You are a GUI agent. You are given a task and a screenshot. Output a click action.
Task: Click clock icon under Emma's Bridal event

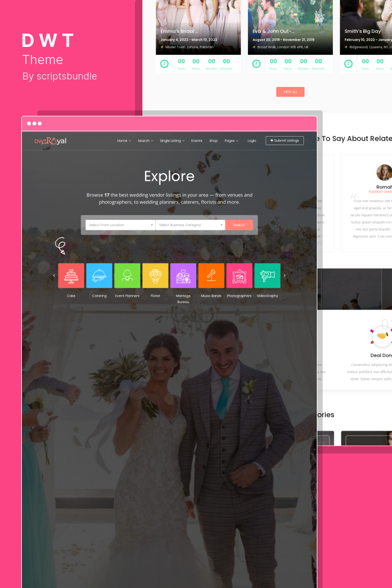[164, 63]
